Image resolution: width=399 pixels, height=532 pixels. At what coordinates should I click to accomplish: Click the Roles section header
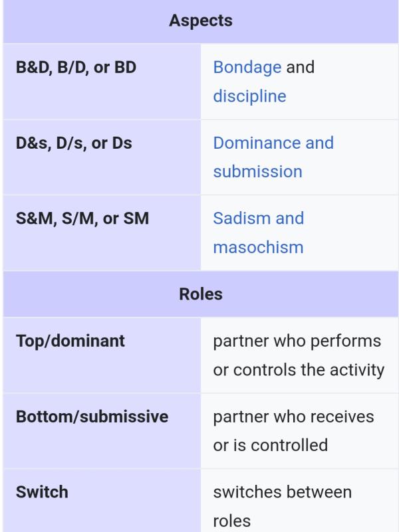[200, 294]
